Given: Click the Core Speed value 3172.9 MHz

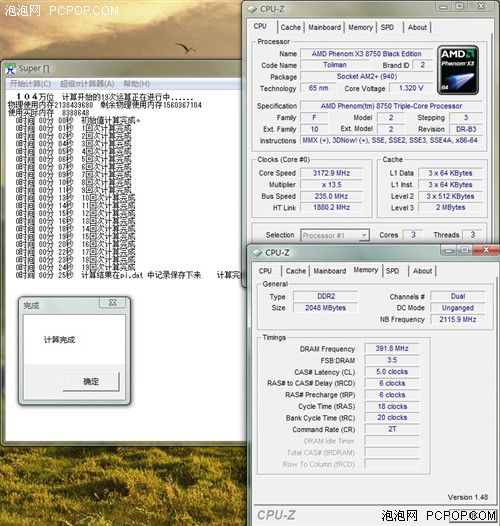Looking at the screenshot, I should click(332, 173).
